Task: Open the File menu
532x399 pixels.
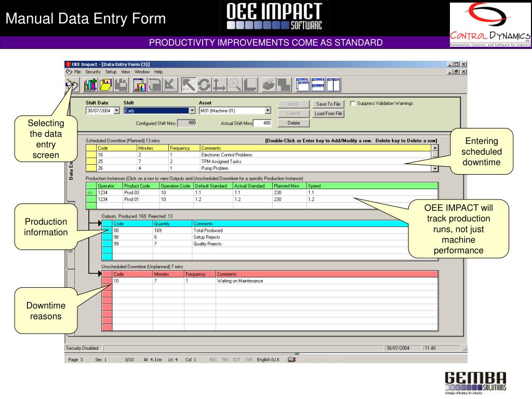Action: tap(77, 72)
